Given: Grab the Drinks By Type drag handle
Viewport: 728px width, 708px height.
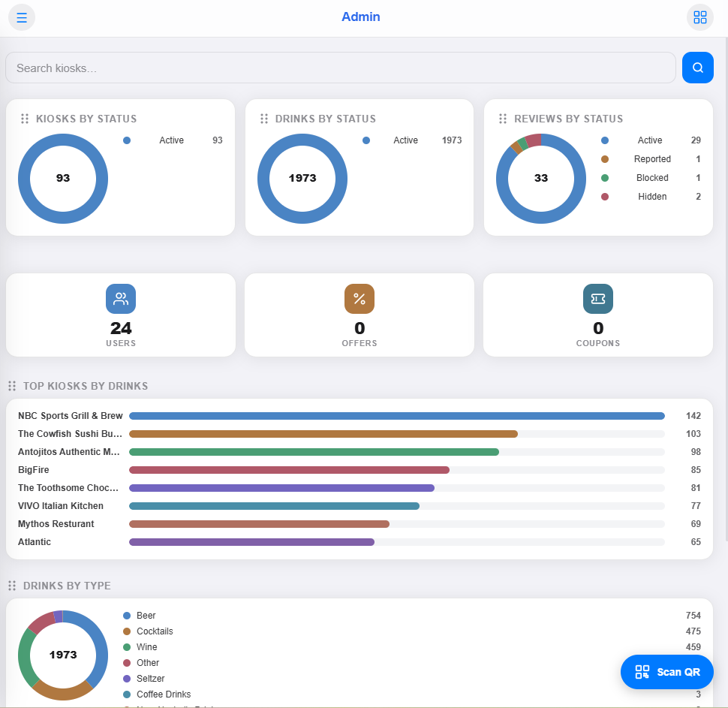Looking at the screenshot, I should point(12,586).
